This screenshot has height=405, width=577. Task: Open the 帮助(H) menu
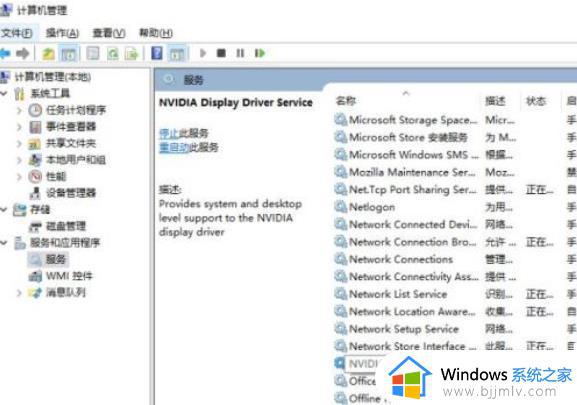coord(156,33)
